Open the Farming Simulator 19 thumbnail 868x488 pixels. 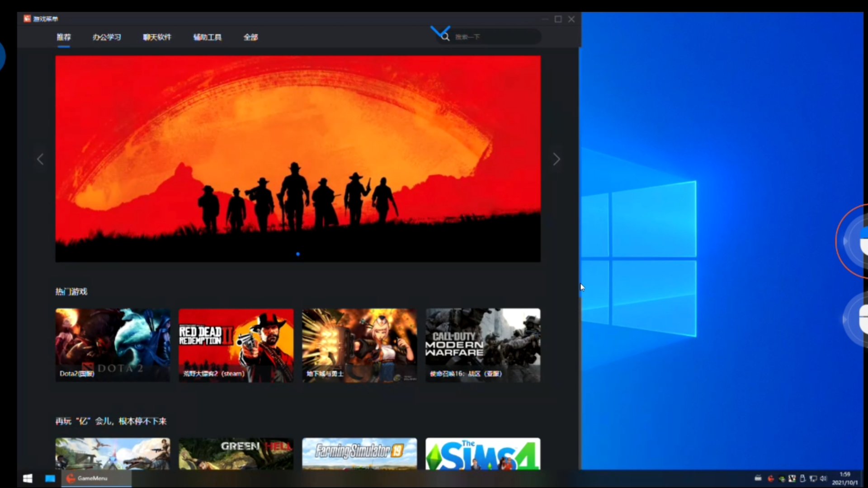point(359,454)
